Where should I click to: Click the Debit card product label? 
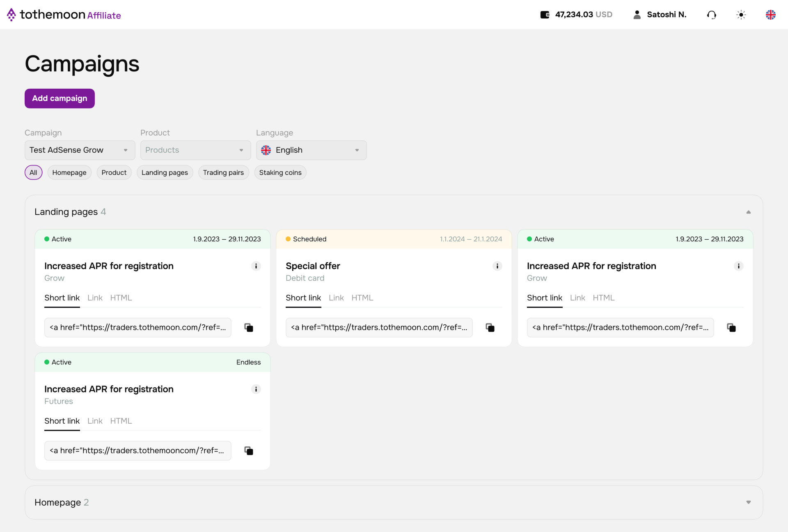tap(305, 278)
